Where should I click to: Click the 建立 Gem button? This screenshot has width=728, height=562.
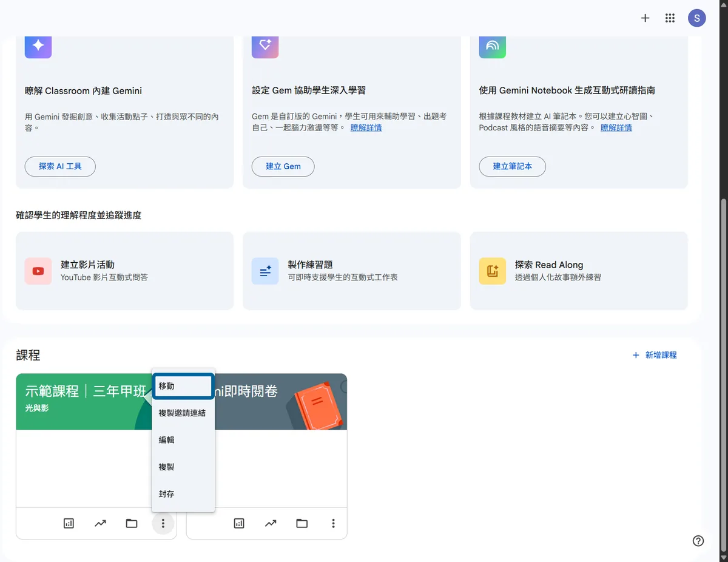pyautogui.click(x=283, y=166)
